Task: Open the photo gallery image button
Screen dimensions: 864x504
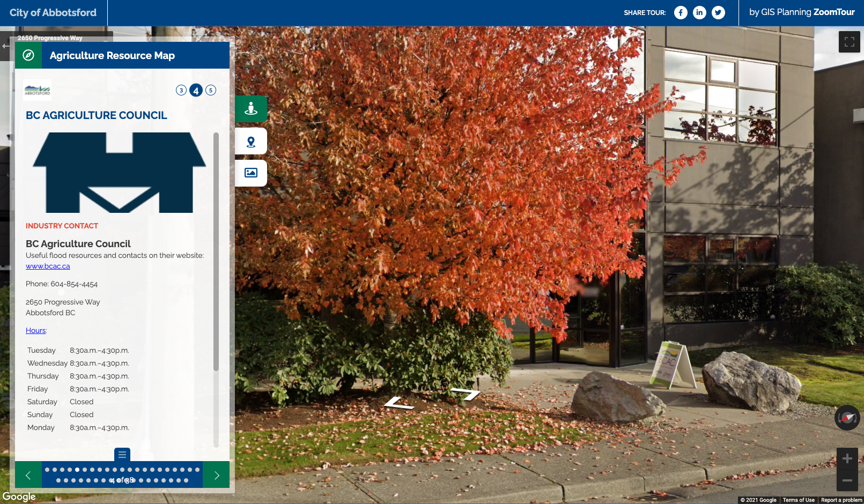Action: (x=251, y=173)
